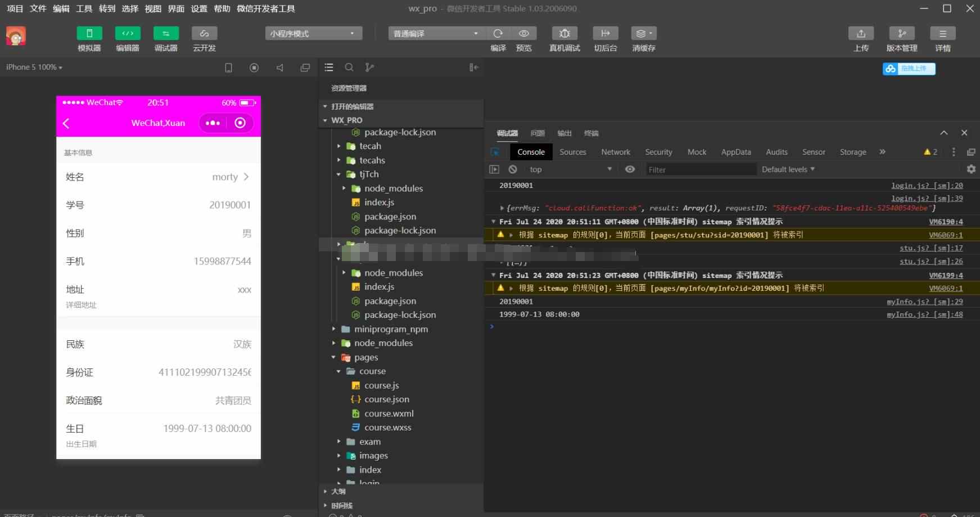Open the mini program three-dots capsule menu
Viewport: 980px width, 517px height.
(213, 123)
